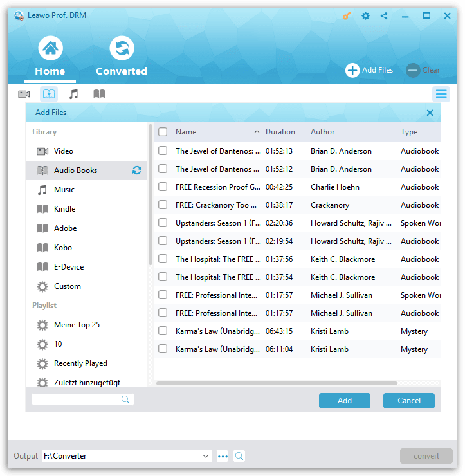Click magnifier icon next to output path
Viewport: 465px width, 476px height.
pos(239,456)
